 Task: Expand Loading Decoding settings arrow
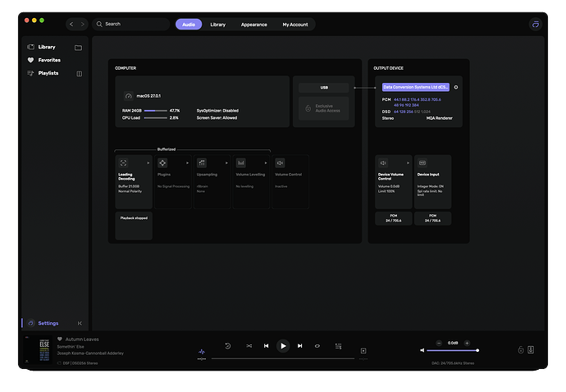pyautogui.click(x=148, y=163)
